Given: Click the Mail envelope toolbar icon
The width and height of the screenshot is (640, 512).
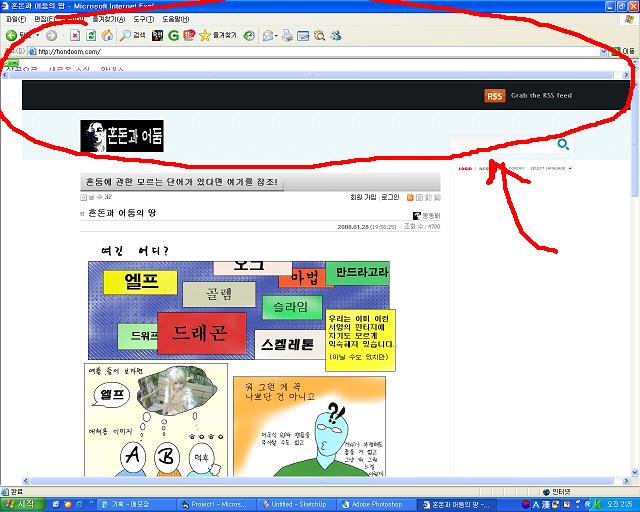Looking at the screenshot, I should click(x=268, y=36).
